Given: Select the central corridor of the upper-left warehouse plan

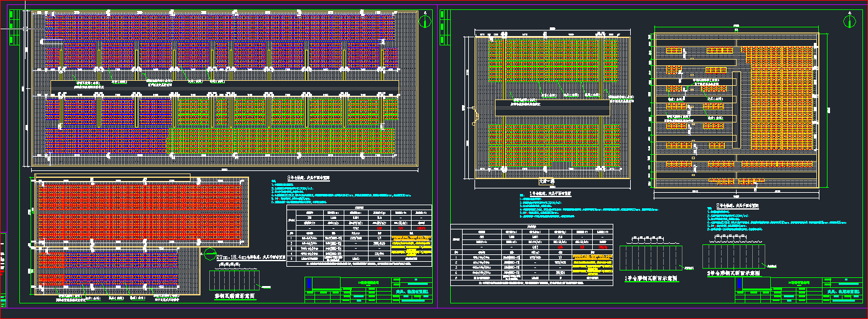Looking at the screenshot, I should click(224, 85).
